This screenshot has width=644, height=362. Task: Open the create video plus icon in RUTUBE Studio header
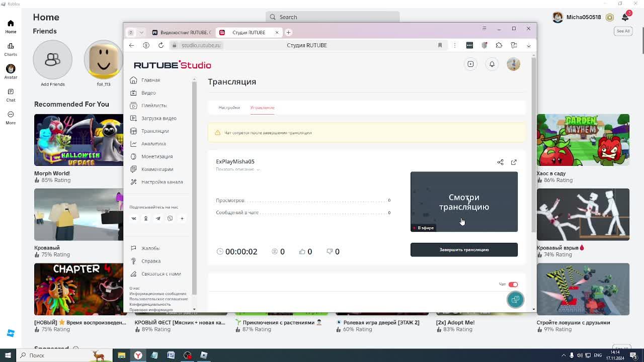(x=470, y=64)
